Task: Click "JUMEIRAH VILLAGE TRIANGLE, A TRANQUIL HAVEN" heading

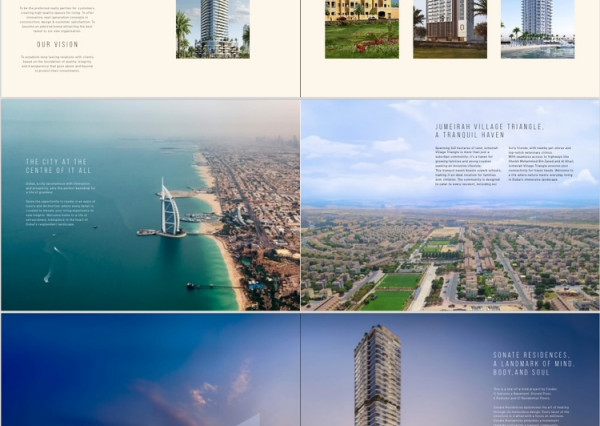Action: point(489,131)
